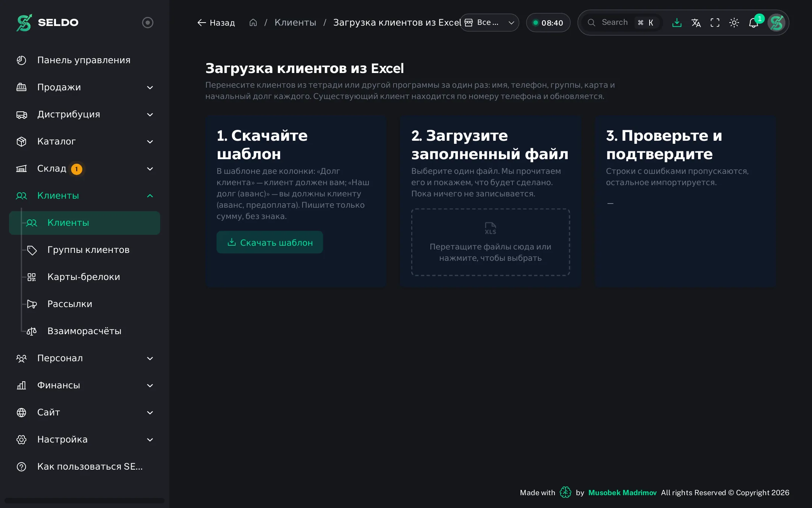Viewport: 812px width, 508px height.
Task: Click the Финансы bar chart icon
Action: point(21,385)
